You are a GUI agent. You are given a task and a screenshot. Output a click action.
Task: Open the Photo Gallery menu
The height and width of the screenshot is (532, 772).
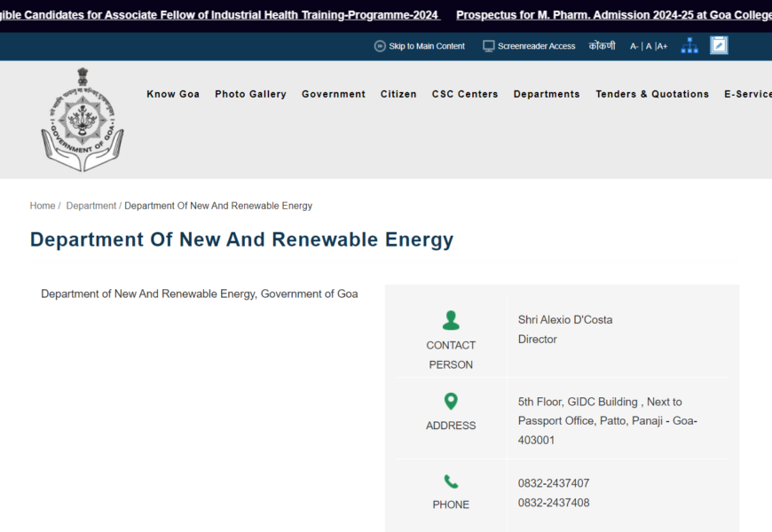click(250, 94)
